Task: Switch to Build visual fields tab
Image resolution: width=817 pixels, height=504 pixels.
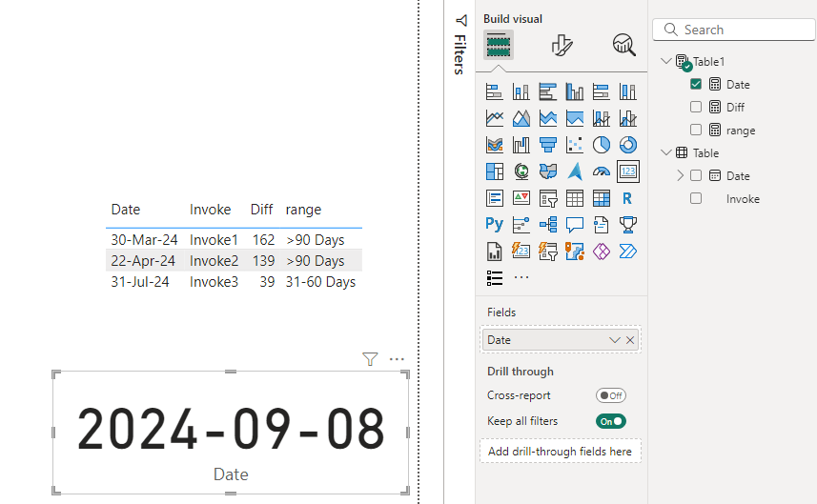Action: (x=499, y=45)
